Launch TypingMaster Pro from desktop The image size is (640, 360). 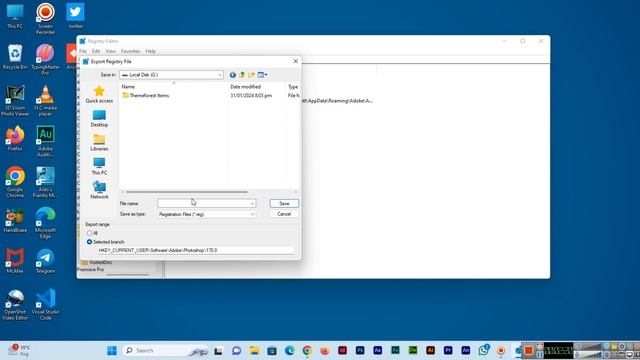point(45,60)
